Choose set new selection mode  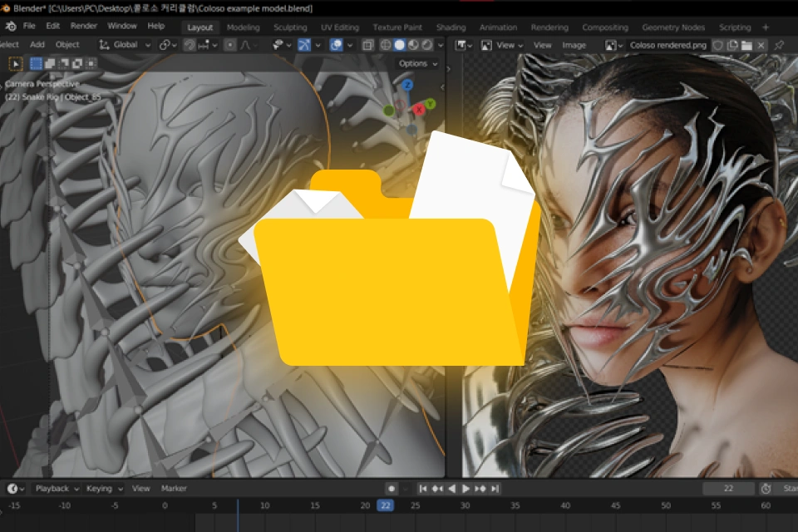(36, 63)
